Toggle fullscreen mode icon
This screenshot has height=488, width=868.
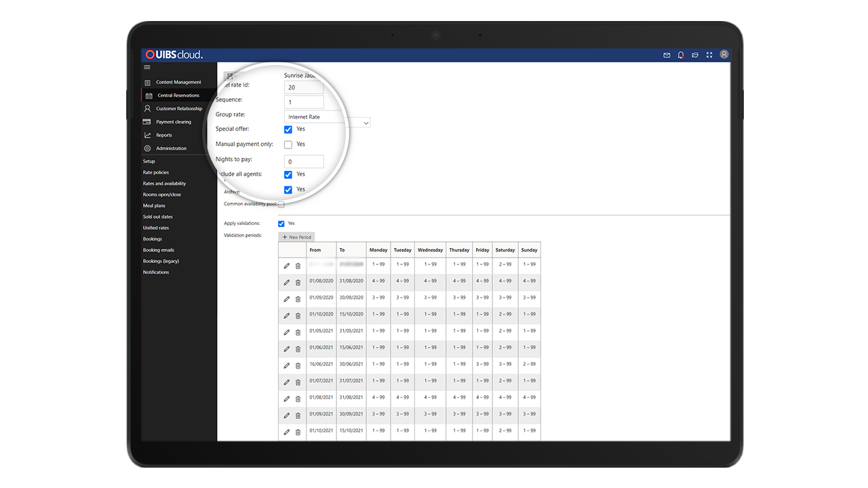coord(709,55)
